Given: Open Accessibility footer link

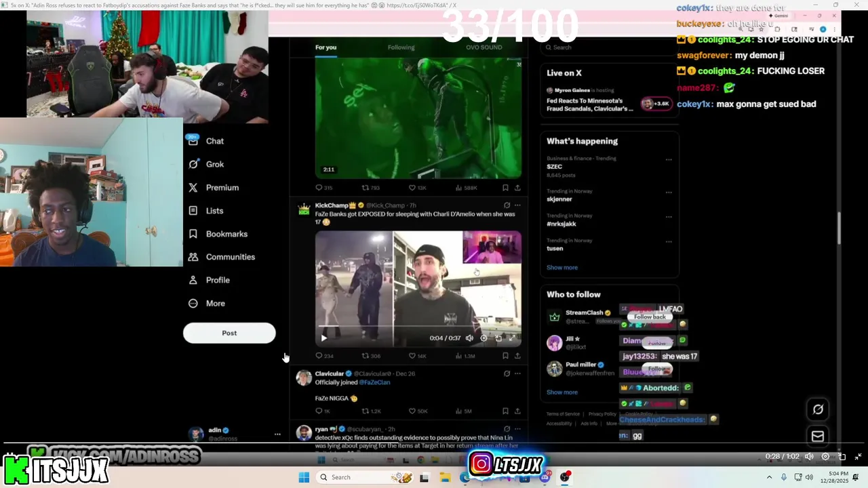Looking at the screenshot, I should (559, 424).
